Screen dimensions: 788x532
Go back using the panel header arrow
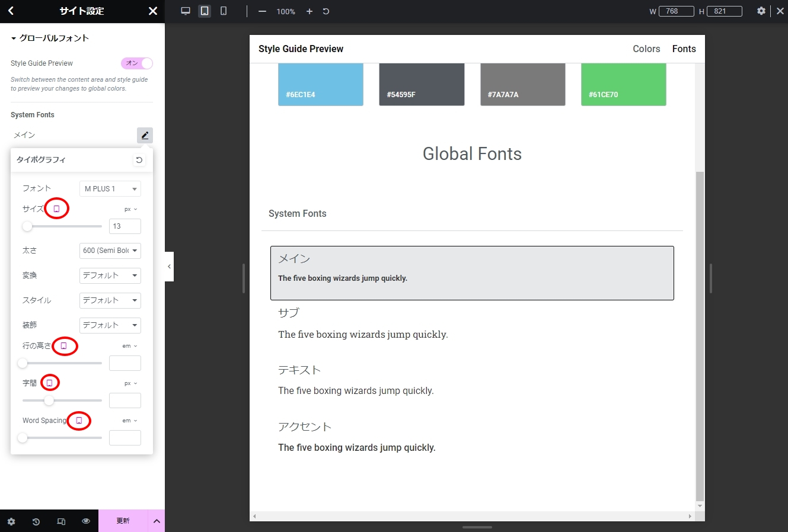click(x=11, y=11)
